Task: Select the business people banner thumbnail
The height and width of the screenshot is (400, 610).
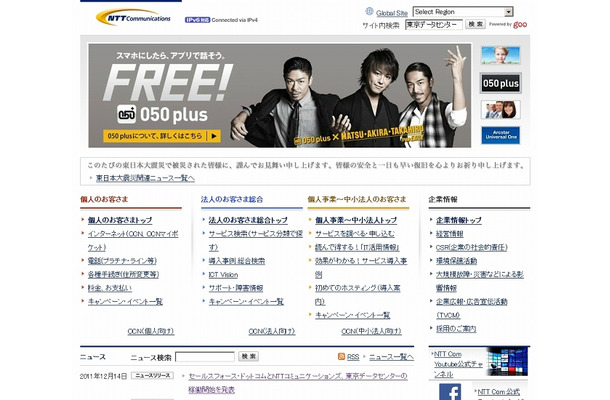Action: [x=500, y=110]
